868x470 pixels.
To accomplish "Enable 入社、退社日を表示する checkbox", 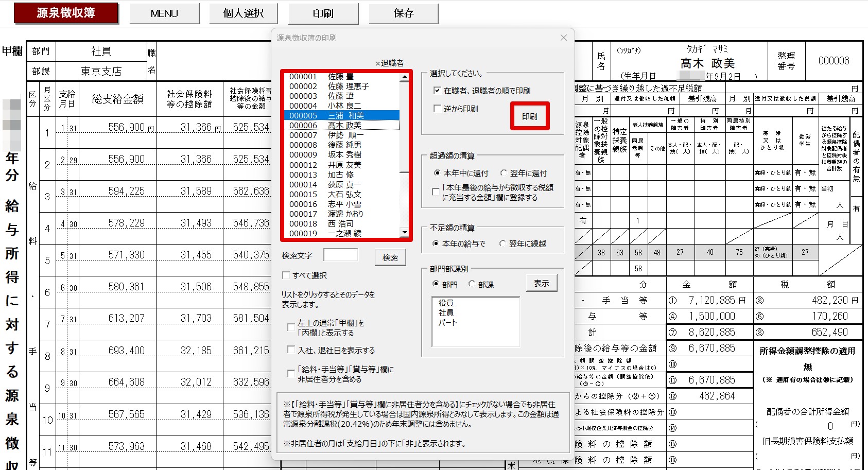I will (x=291, y=350).
